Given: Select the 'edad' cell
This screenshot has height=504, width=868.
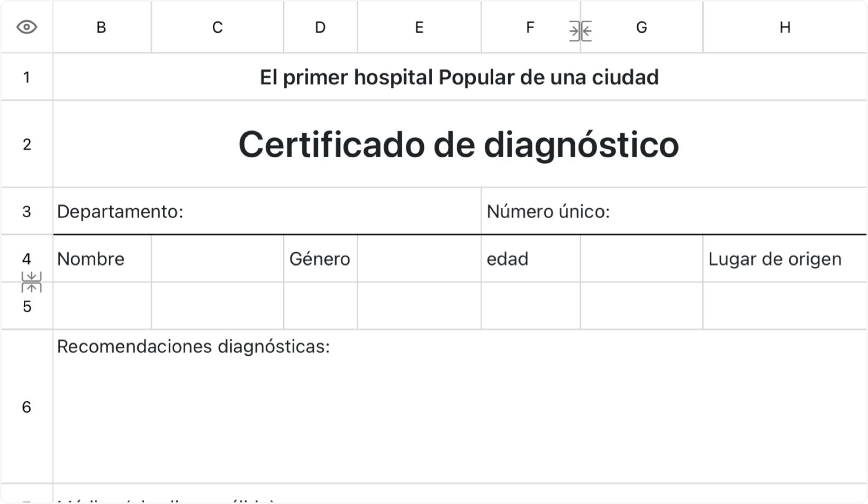Looking at the screenshot, I should 531,259.
